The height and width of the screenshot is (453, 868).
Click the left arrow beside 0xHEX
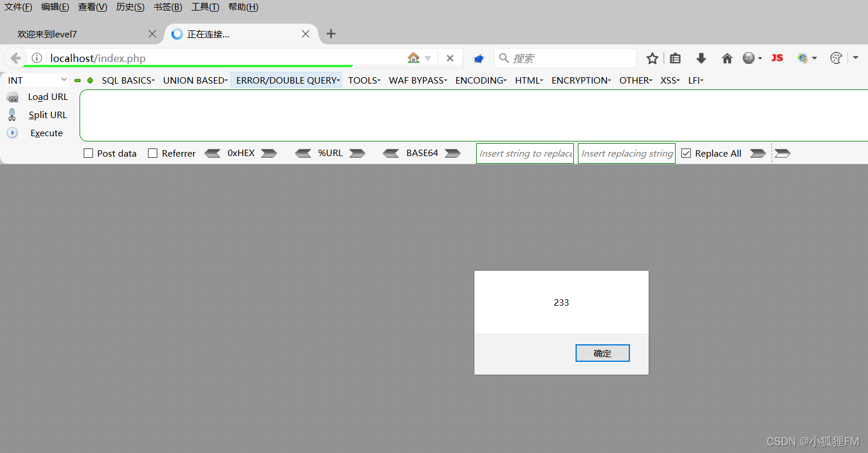pyautogui.click(x=212, y=153)
